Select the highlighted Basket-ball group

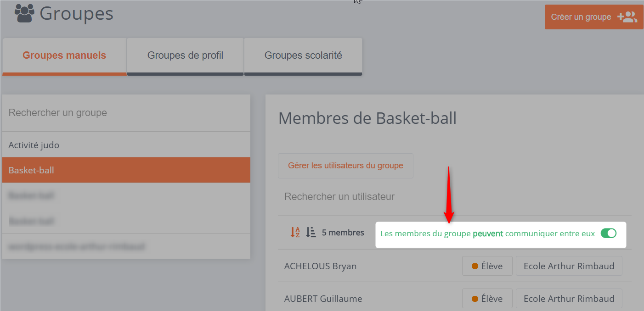[x=126, y=170]
